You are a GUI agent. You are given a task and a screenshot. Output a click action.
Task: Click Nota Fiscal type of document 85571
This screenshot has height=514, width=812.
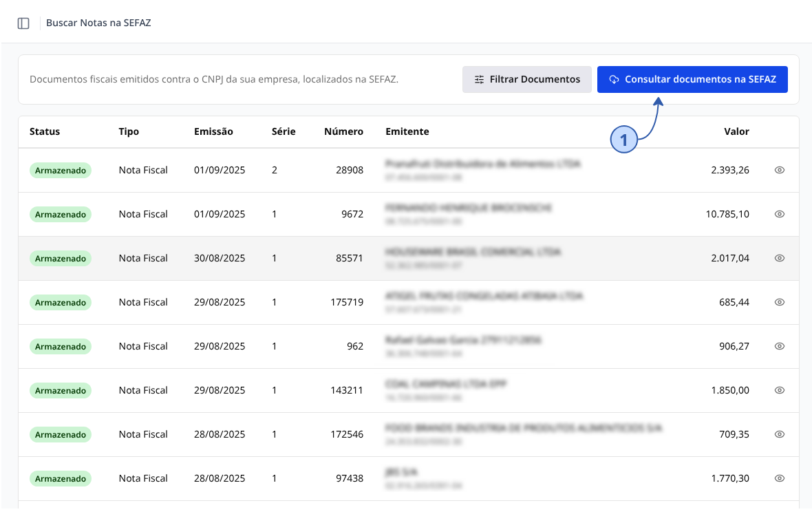[143, 258]
